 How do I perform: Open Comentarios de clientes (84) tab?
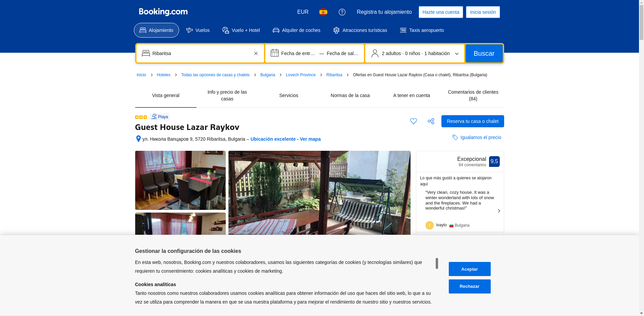(x=473, y=95)
